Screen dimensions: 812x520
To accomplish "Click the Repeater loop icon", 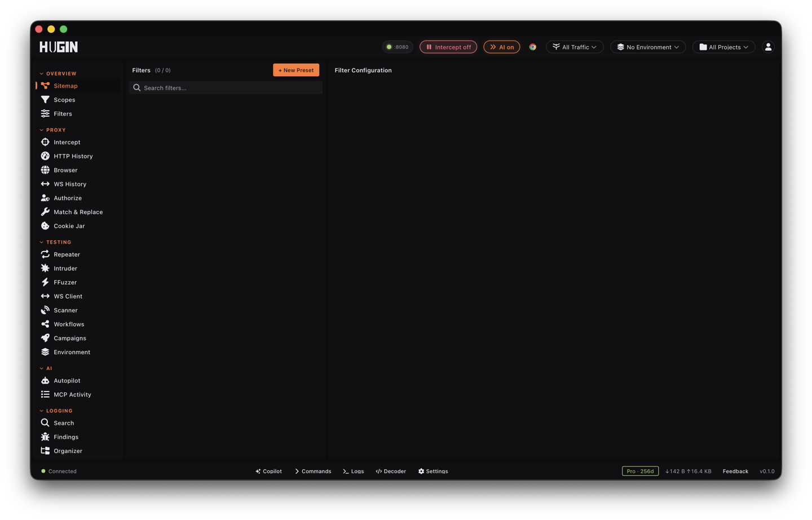I will [45, 254].
